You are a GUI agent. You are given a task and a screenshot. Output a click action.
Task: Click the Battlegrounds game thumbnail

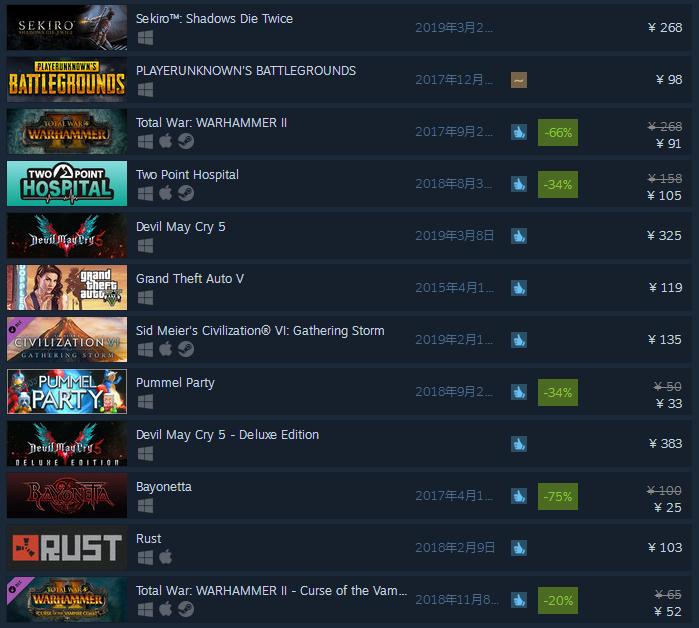67,80
